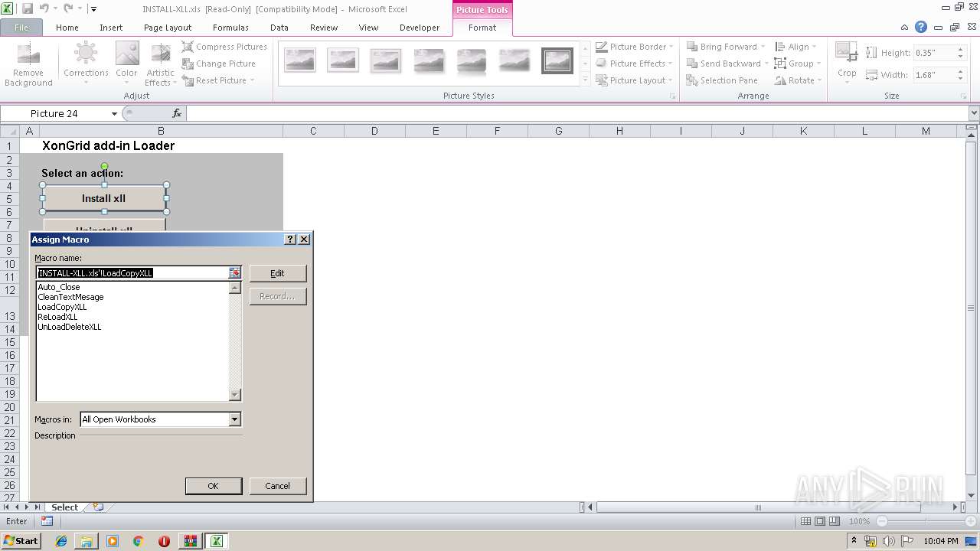The width and height of the screenshot is (980, 551).
Task: Select Auto_Close in macro list
Action: tap(59, 287)
